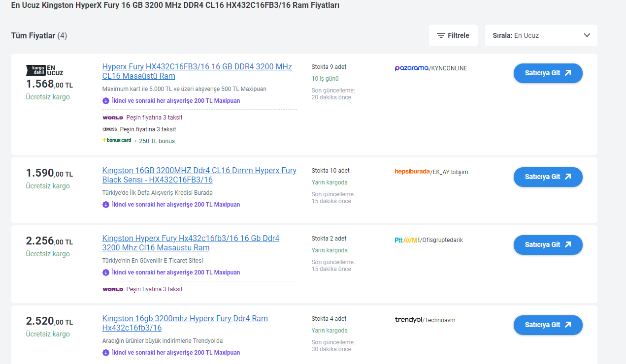
Task: Click arrow icon on Hepsiburada Satıcıya Git button
Action: pyautogui.click(x=568, y=177)
